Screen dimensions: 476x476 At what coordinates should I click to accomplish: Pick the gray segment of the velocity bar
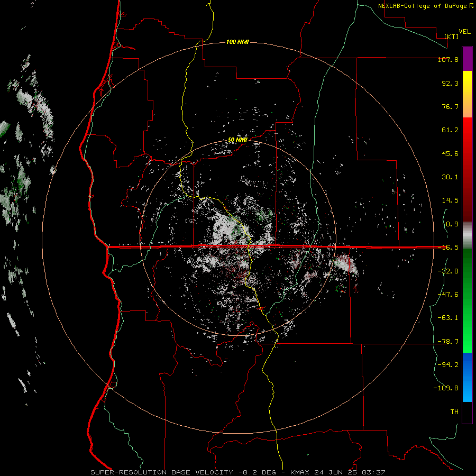point(467,235)
